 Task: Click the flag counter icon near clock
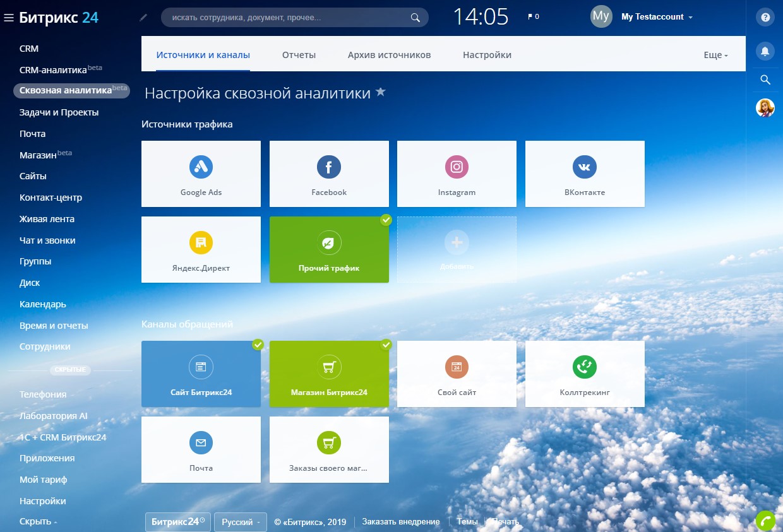click(534, 17)
